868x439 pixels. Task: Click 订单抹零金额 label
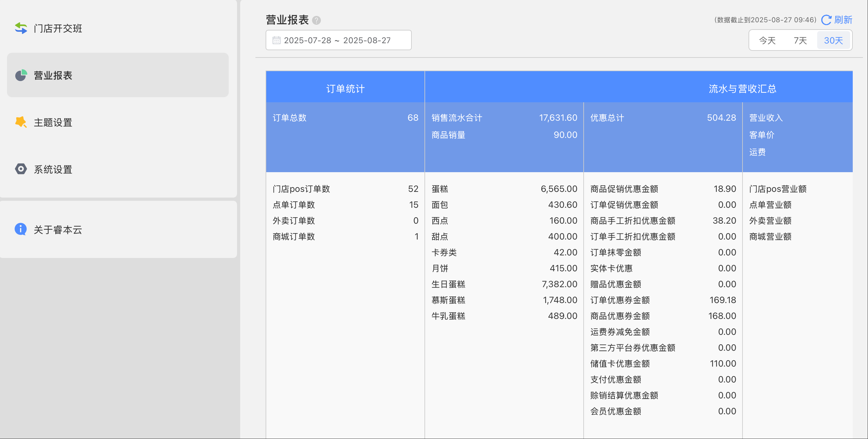(616, 252)
